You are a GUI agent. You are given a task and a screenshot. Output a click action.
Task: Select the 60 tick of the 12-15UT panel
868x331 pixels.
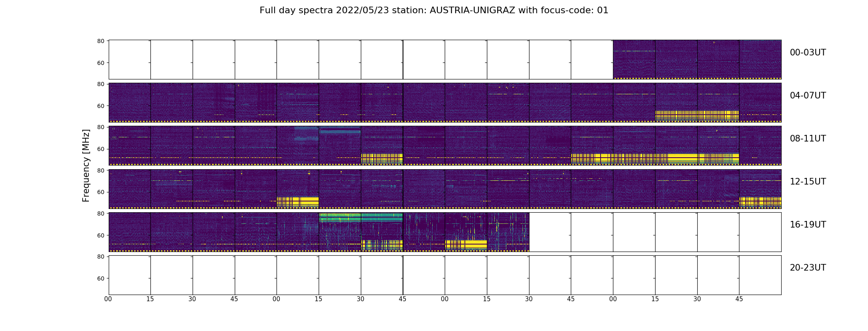[100, 192]
